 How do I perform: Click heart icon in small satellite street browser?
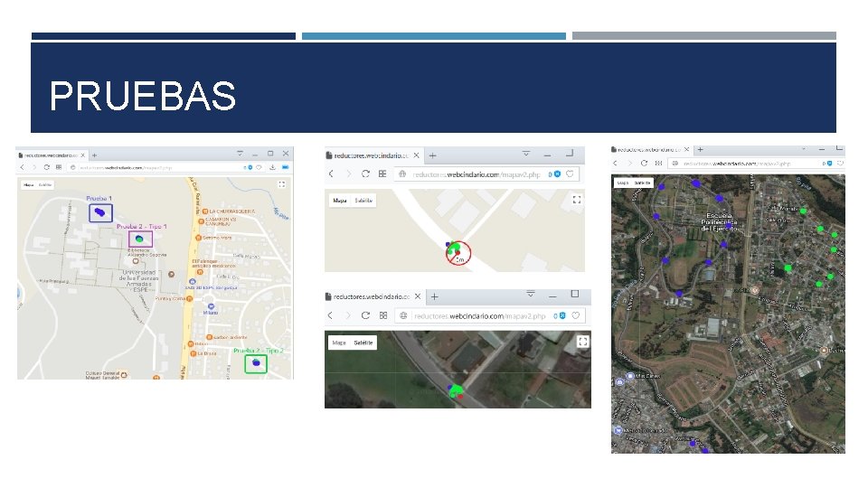576,315
